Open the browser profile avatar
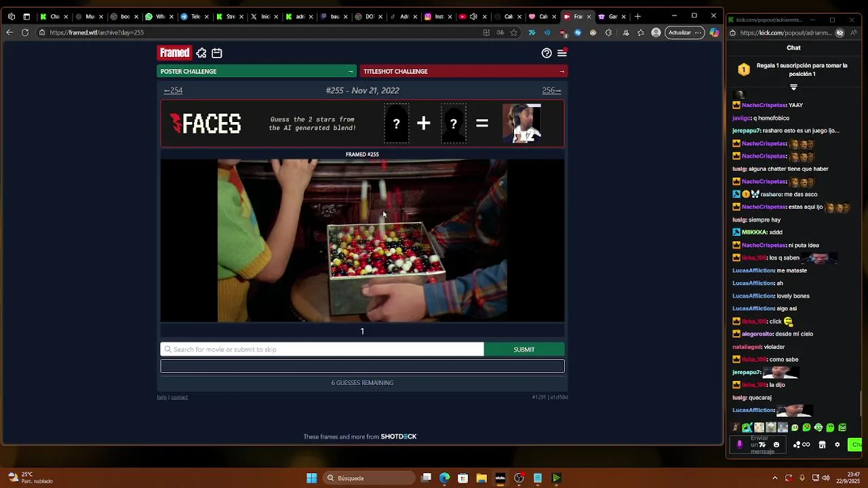This screenshot has width=868, height=488. [656, 33]
